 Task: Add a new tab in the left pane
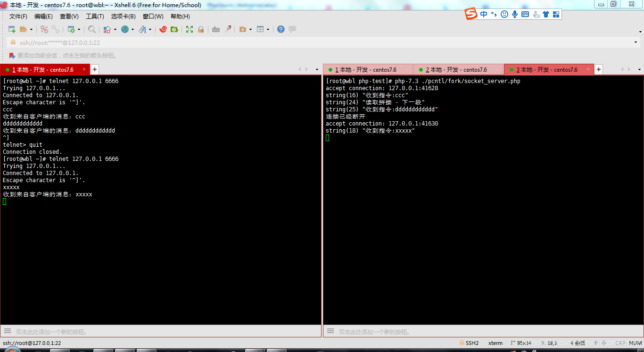[x=95, y=69]
